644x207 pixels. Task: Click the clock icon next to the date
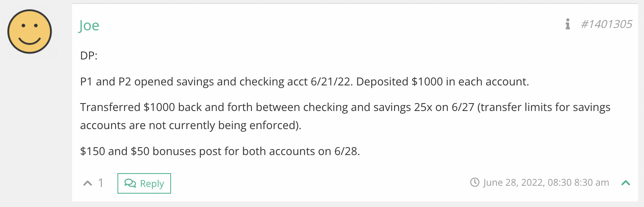click(475, 183)
